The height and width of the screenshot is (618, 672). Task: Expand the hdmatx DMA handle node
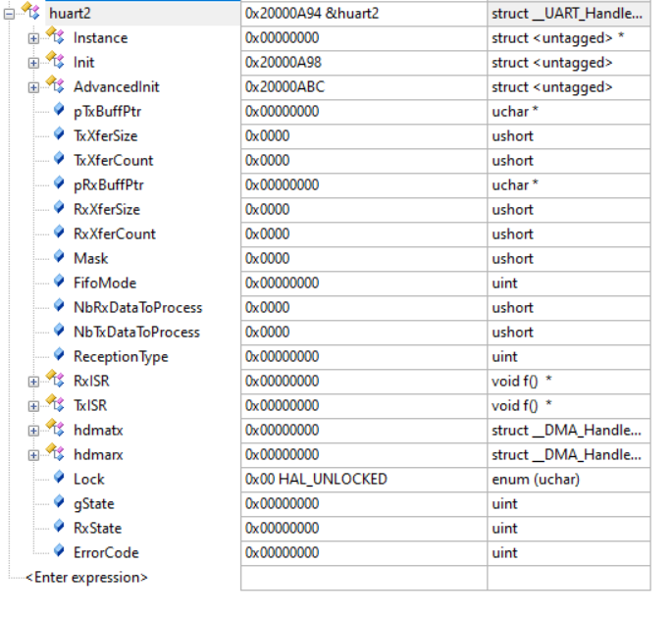tap(33, 431)
